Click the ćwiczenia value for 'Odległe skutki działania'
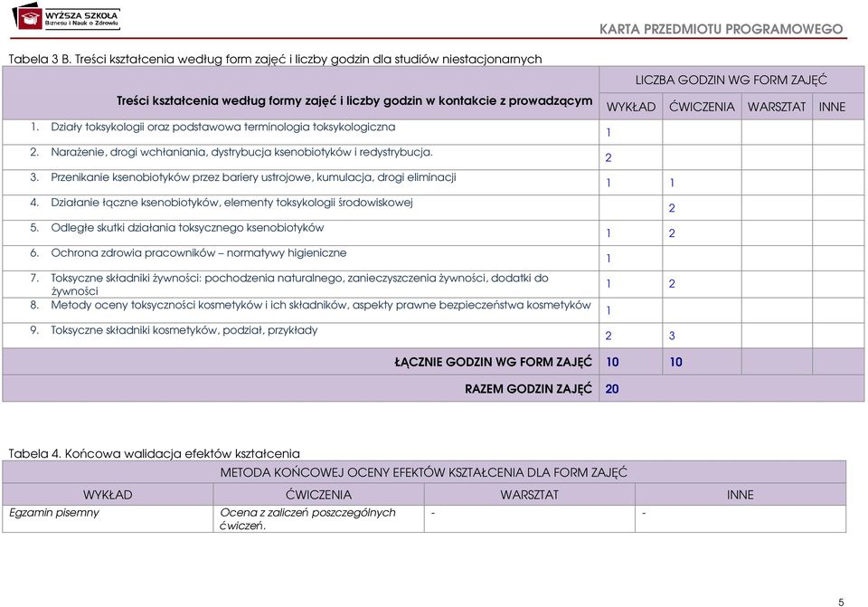868x607 pixels. click(672, 233)
